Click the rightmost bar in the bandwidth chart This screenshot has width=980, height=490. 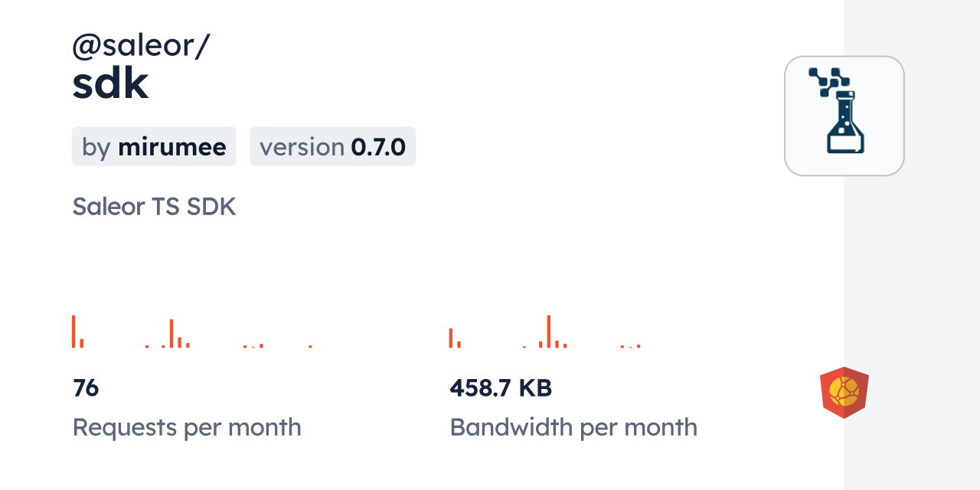639,346
